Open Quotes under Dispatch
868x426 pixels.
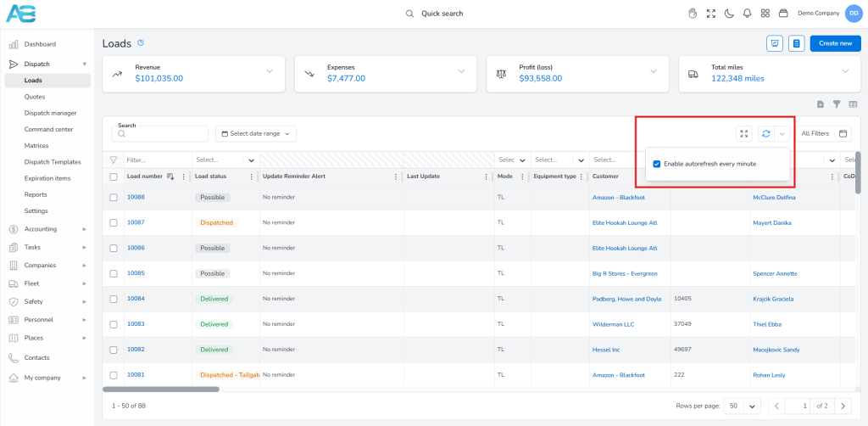34,97
